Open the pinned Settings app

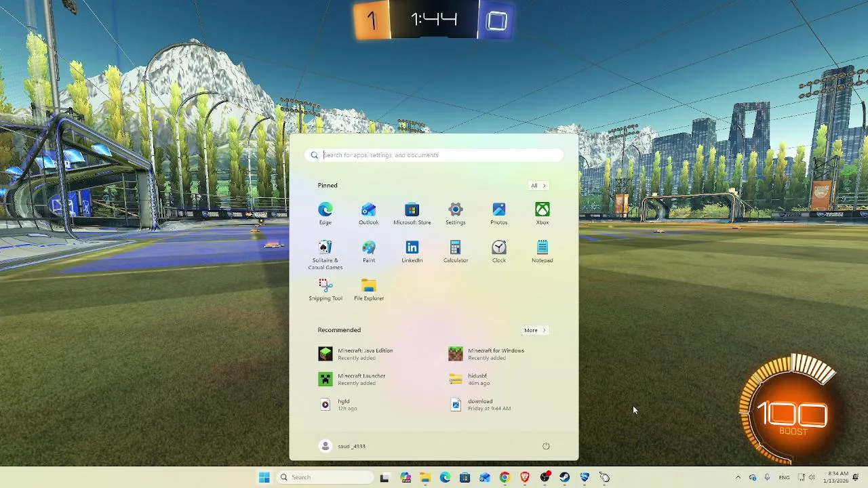[x=456, y=213]
